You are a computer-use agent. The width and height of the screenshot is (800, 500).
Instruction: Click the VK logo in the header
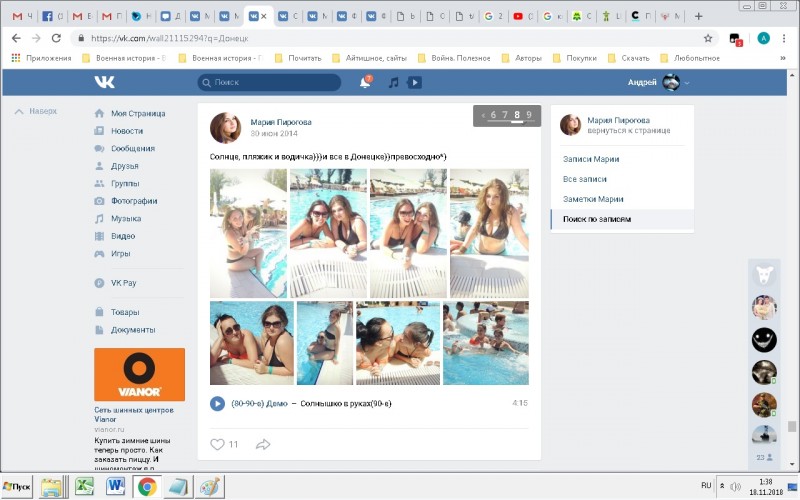(x=104, y=82)
